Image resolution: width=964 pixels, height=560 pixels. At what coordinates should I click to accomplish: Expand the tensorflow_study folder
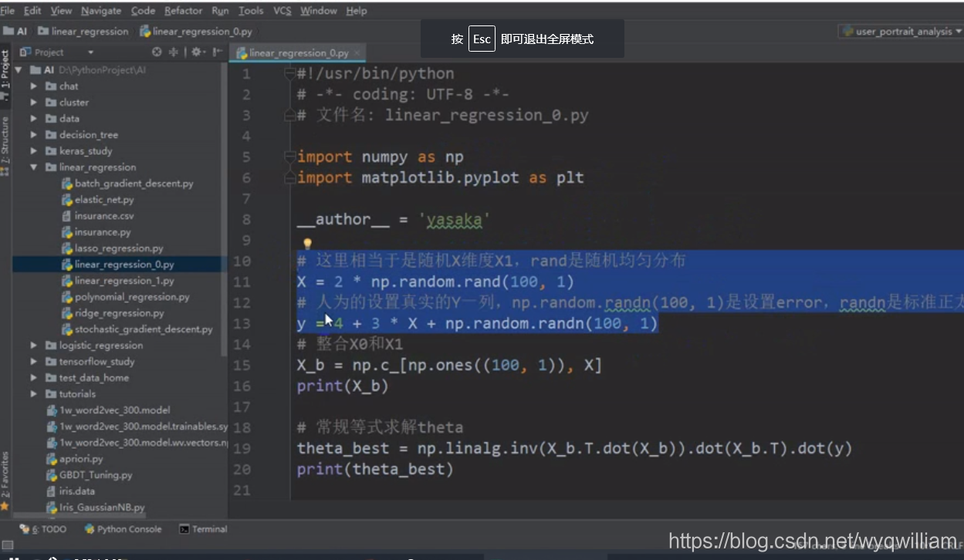click(33, 361)
